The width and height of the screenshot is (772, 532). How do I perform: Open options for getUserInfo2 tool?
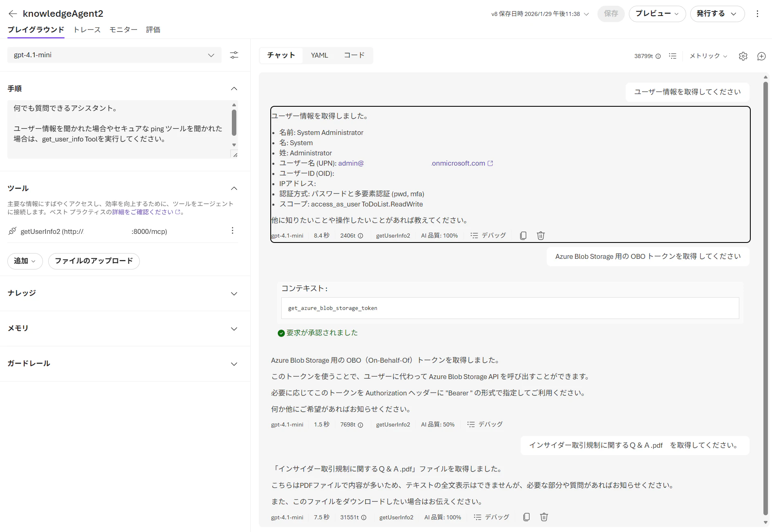click(232, 231)
